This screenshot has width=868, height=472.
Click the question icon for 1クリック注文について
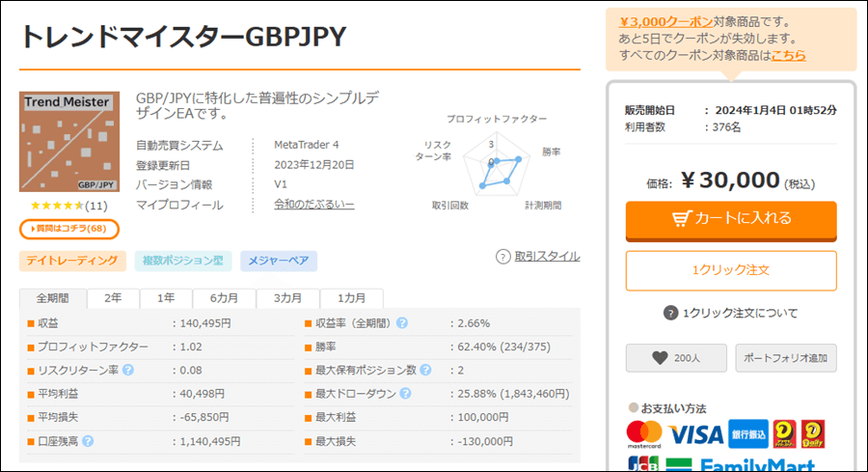670,313
